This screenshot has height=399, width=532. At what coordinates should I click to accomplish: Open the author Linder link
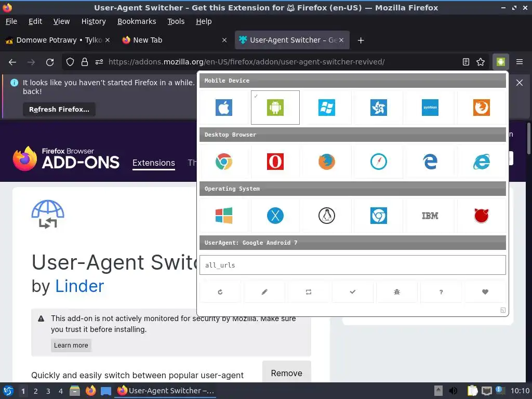79,286
